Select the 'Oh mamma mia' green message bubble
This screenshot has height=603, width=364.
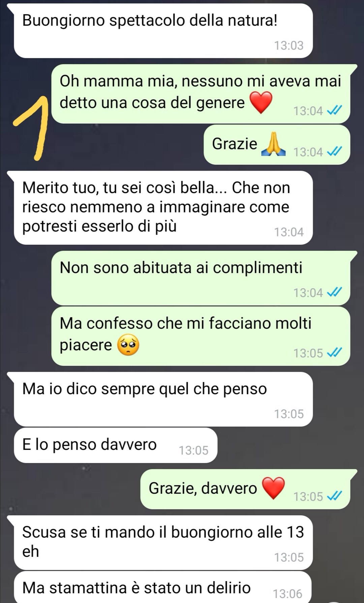tap(201, 94)
